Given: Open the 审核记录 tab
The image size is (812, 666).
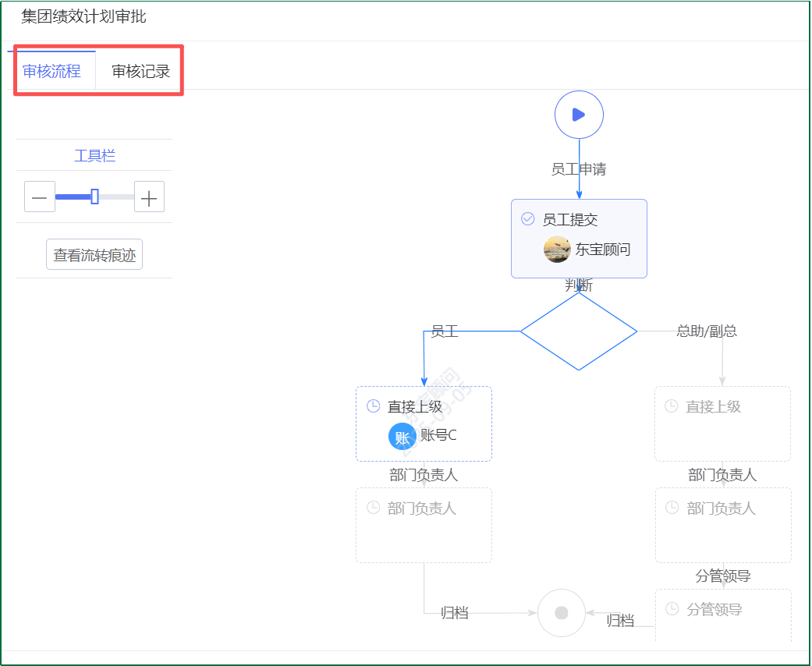Looking at the screenshot, I should pyautogui.click(x=140, y=72).
